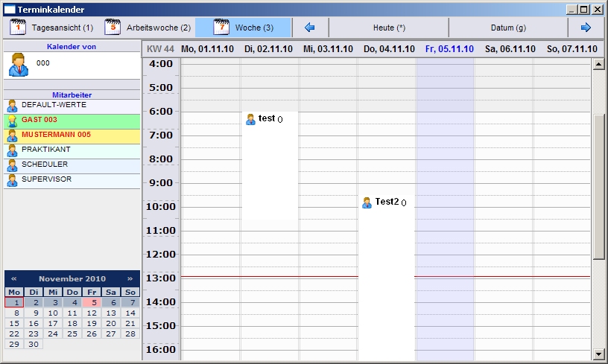Advance mini calendar to next month
The width and height of the screenshot is (608, 364).
(x=130, y=278)
